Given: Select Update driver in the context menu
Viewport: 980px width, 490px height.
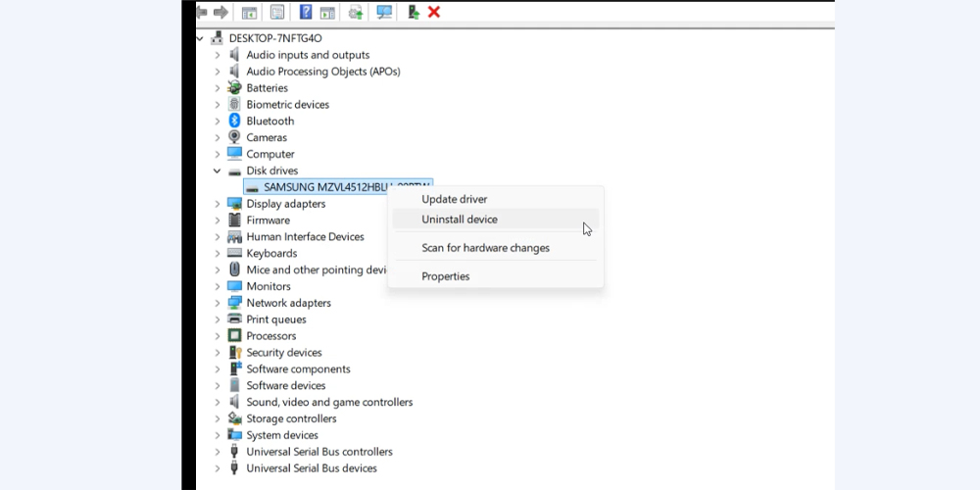Looking at the screenshot, I should pyautogui.click(x=454, y=199).
